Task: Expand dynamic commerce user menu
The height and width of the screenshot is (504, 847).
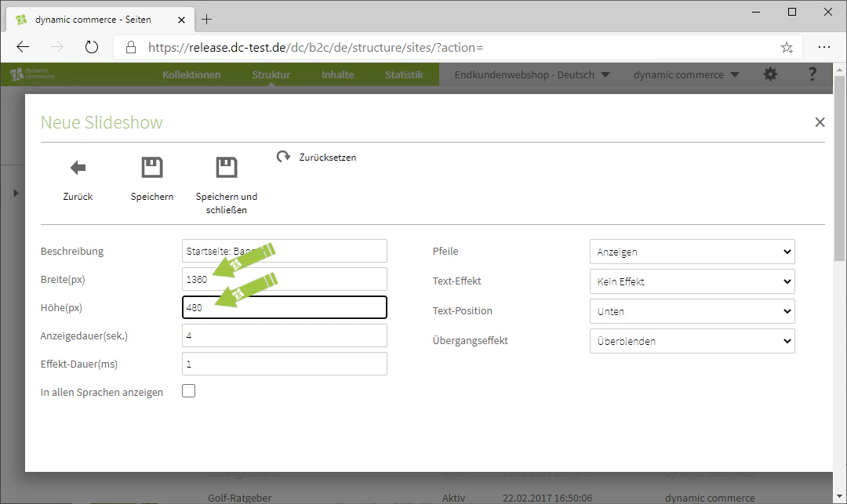Action: [x=686, y=74]
